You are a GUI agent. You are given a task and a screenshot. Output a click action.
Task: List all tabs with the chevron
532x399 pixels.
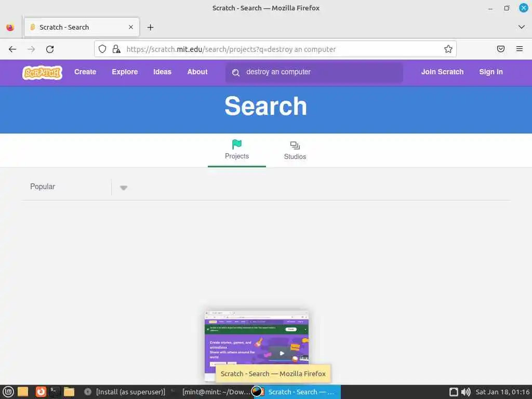[522, 27]
